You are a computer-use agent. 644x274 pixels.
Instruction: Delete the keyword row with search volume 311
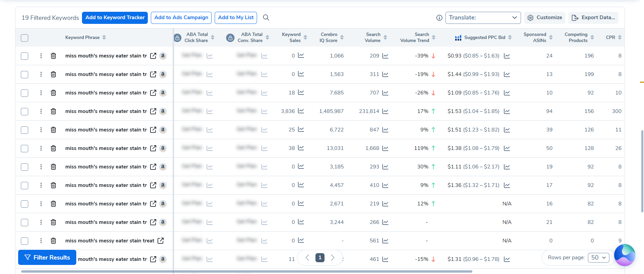[53, 74]
